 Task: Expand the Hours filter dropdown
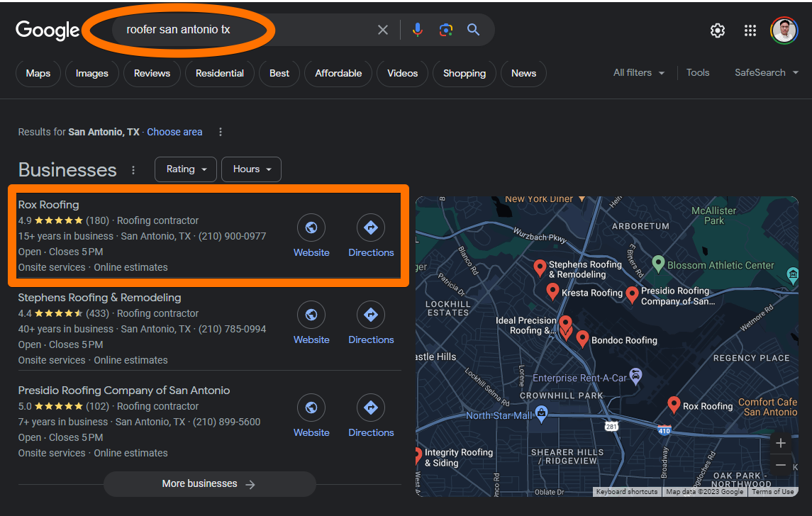click(x=252, y=169)
